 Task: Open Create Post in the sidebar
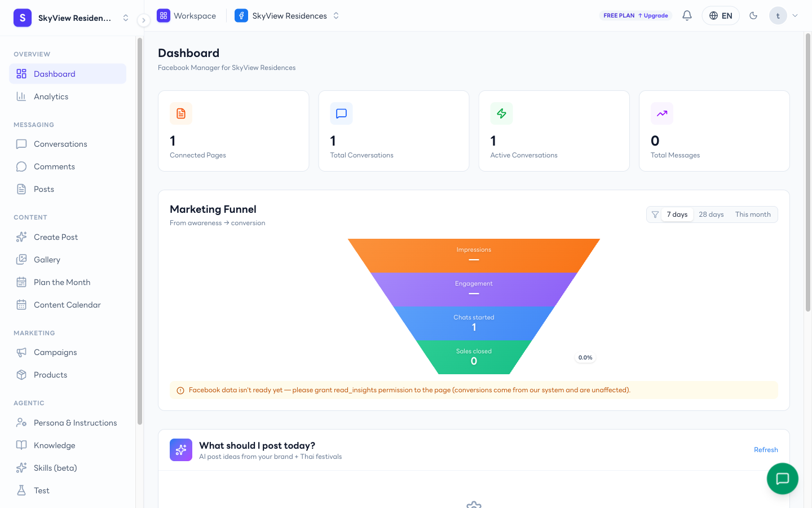coord(68,237)
